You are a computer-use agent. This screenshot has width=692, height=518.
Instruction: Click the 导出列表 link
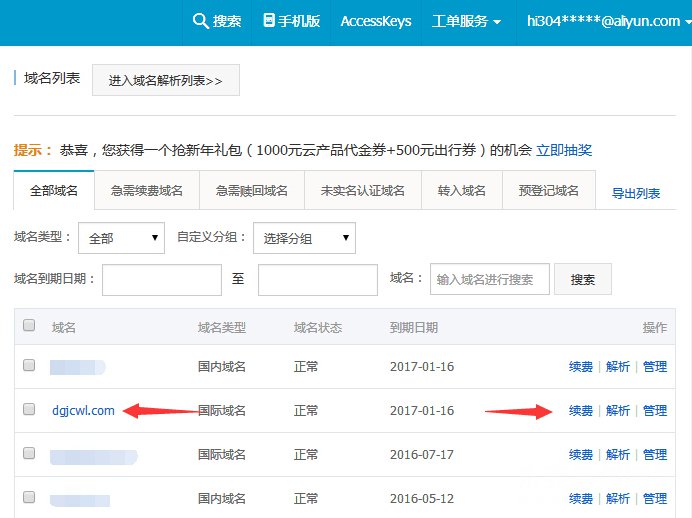pos(636,193)
